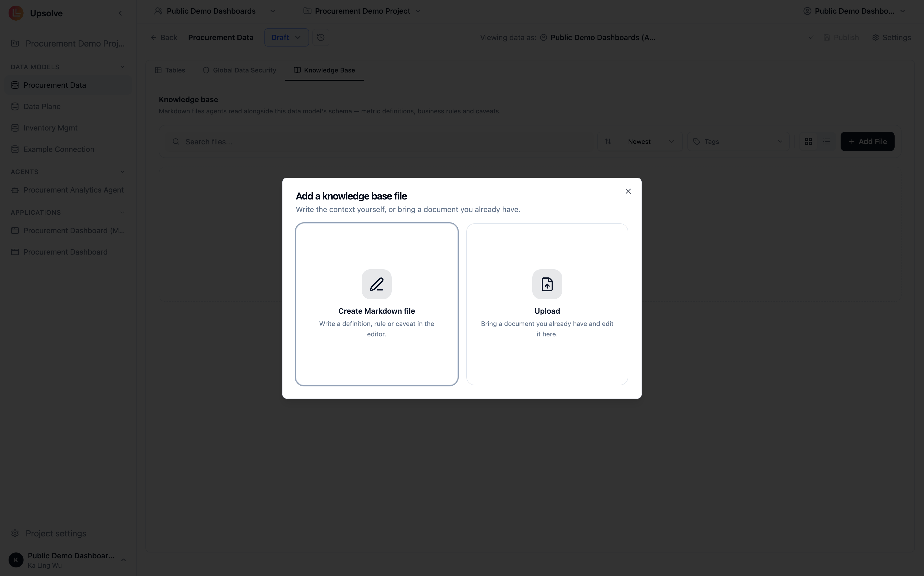Click the folder icon beside Procurement Demo Project
924x576 pixels.
point(307,11)
